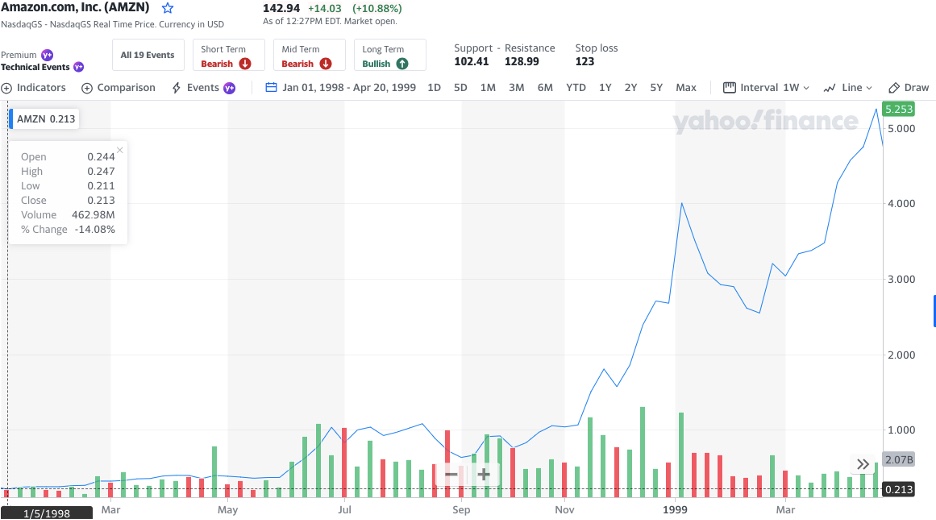Show All 19 Events

pyautogui.click(x=147, y=55)
